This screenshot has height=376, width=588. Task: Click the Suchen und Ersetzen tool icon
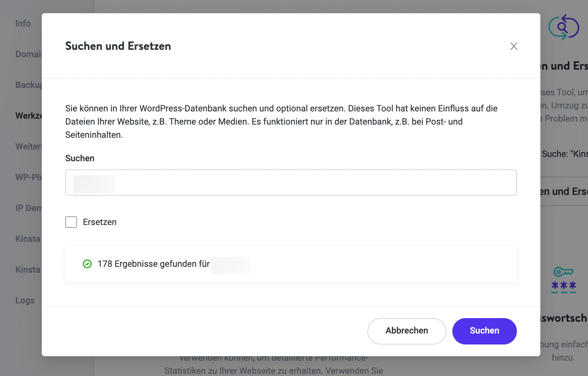point(564,27)
